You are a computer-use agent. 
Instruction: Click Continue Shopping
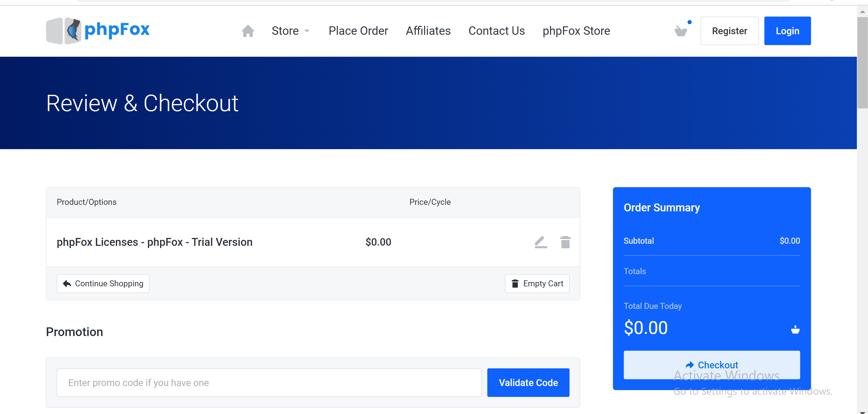click(x=103, y=283)
